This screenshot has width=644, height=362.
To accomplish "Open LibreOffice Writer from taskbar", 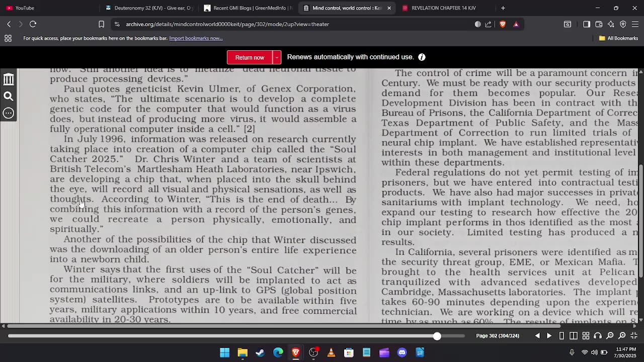I will 420,353.
